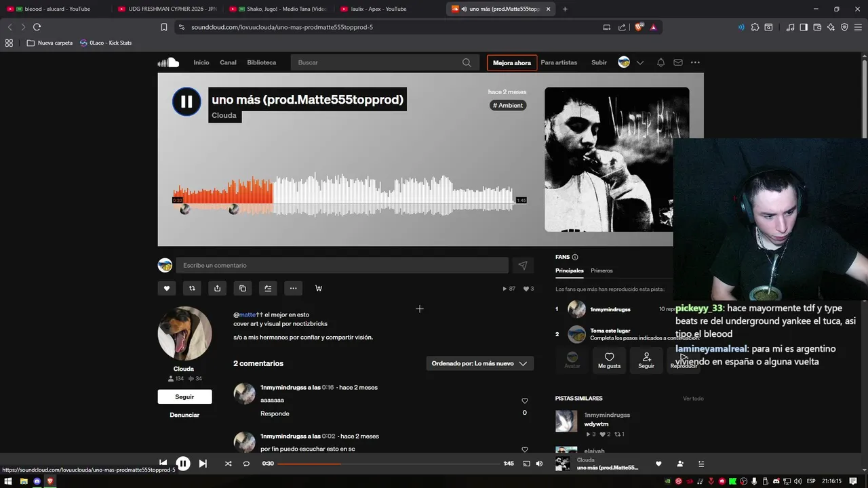
Task: Toggle the browser sidebar panel
Action: coord(804,27)
